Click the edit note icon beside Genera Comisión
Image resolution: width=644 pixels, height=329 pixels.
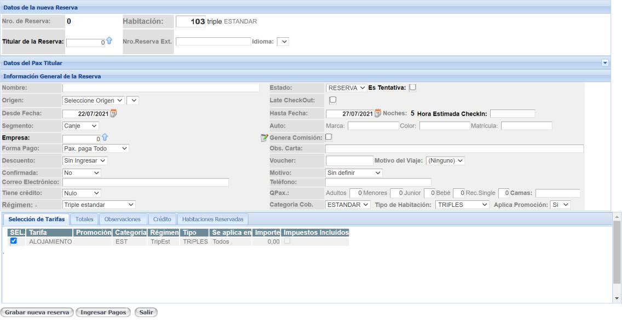264,138
